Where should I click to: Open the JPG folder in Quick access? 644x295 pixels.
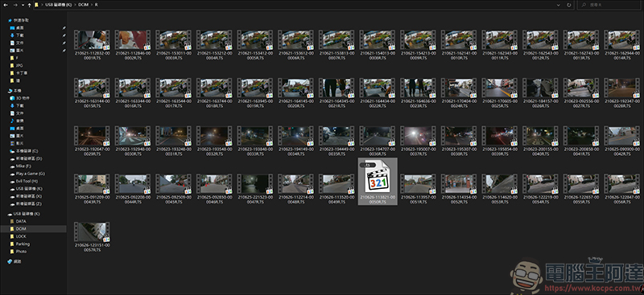point(19,65)
